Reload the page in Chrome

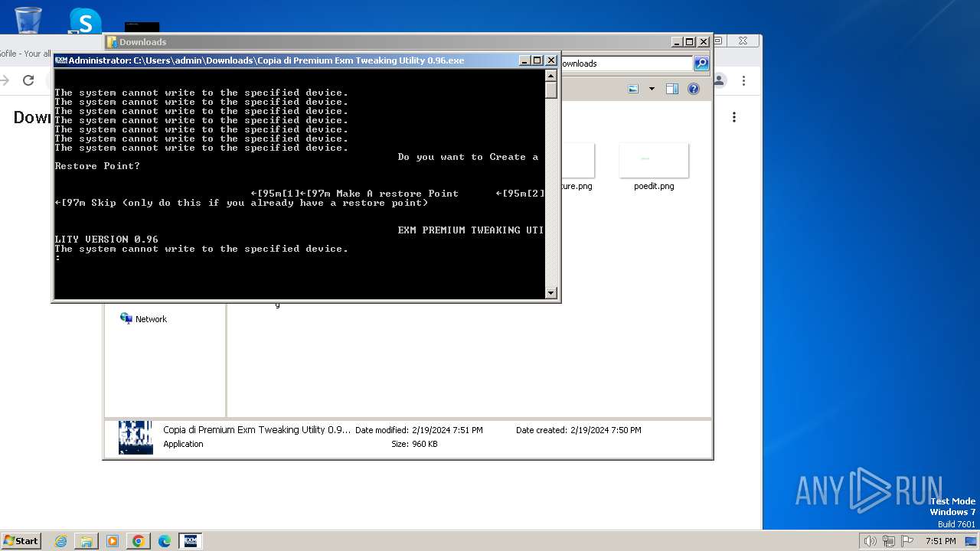pos(28,80)
